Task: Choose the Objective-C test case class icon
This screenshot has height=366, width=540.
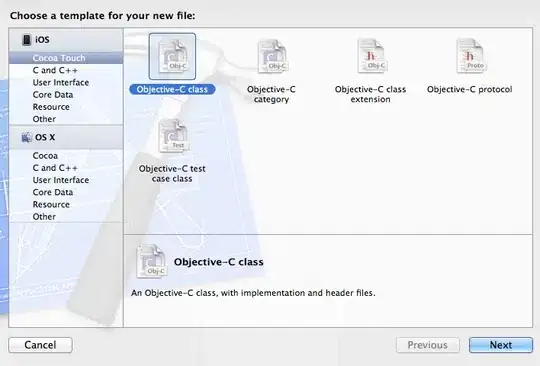Action: point(173,136)
